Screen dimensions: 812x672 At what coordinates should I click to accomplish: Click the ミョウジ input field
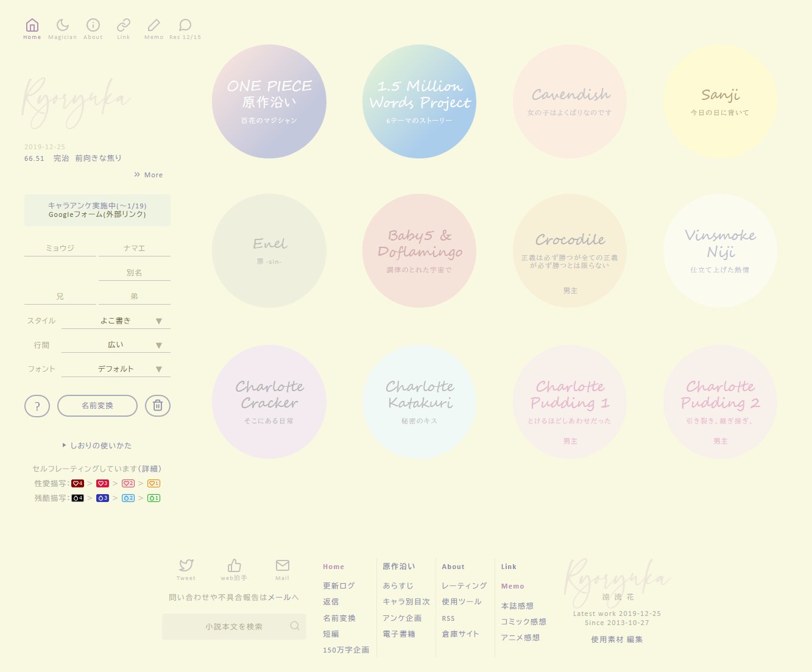click(60, 248)
